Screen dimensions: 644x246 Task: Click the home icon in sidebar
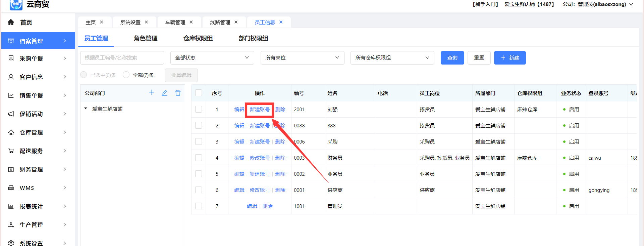tap(11, 22)
